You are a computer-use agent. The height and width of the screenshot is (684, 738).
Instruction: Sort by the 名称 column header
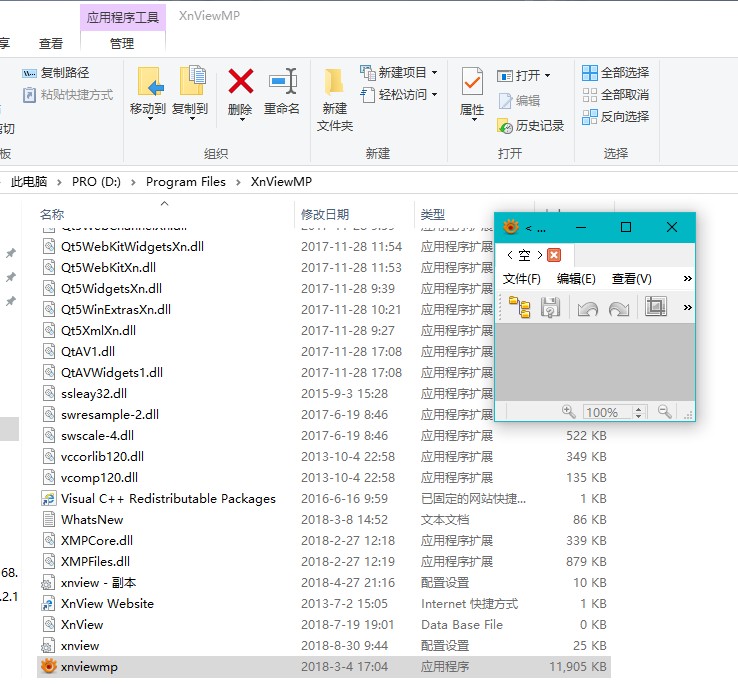click(52, 215)
